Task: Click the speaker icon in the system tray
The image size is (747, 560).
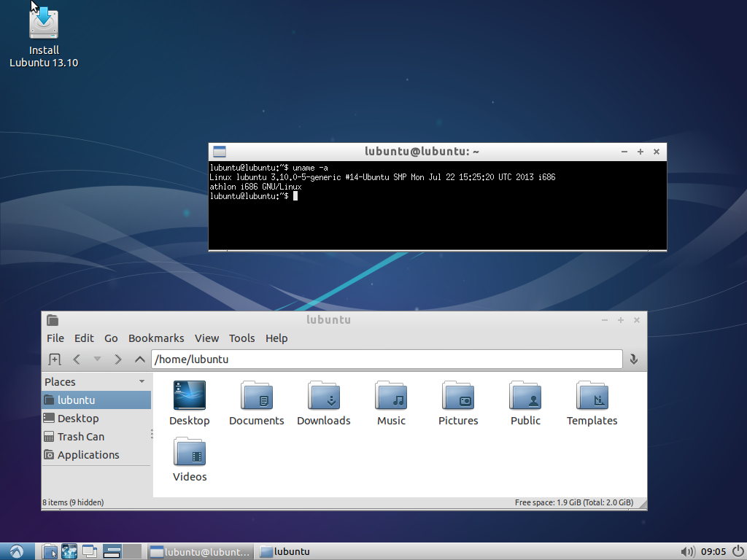Action: coord(686,551)
